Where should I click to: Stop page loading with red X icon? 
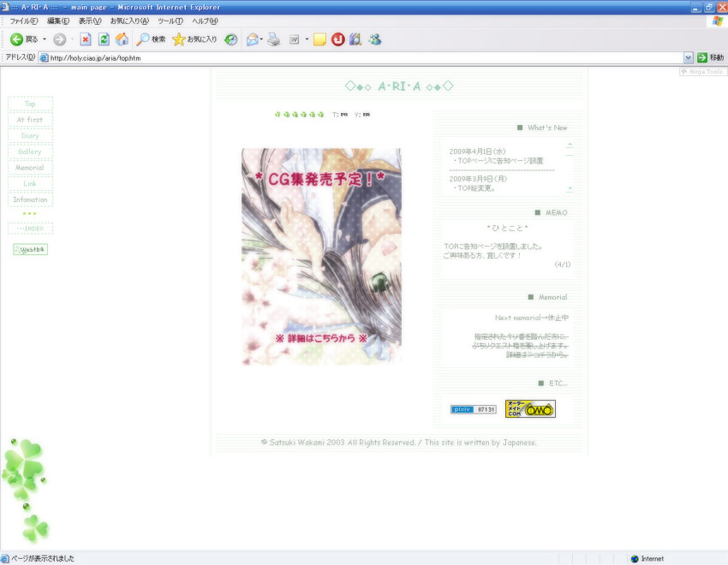coord(86,39)
